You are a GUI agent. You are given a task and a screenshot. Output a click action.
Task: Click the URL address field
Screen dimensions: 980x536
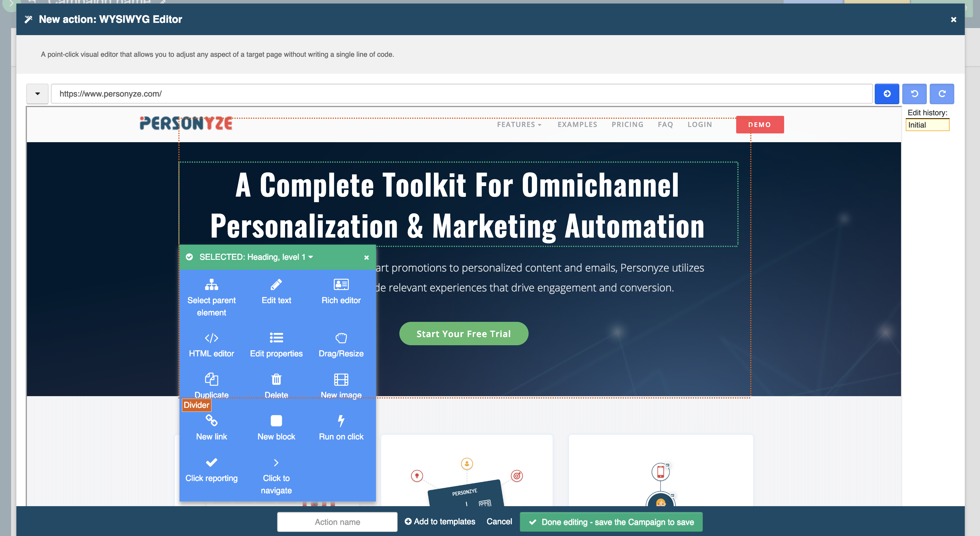coord(461,94)
